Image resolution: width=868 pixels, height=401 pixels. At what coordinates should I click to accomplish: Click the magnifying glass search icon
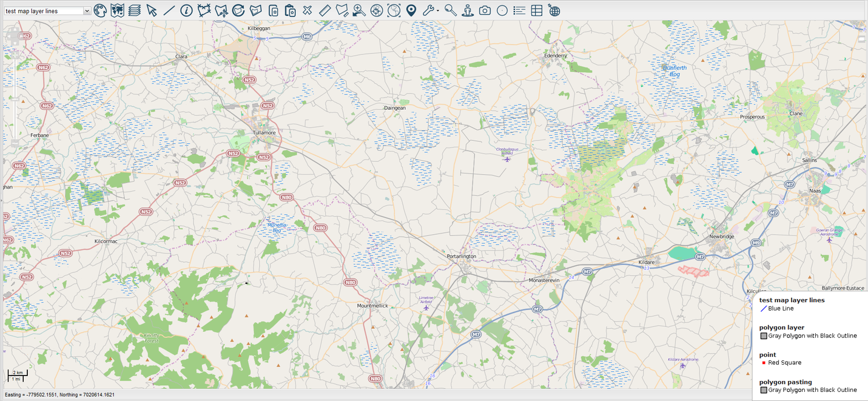pyautogui.click(x=450, y=10)
